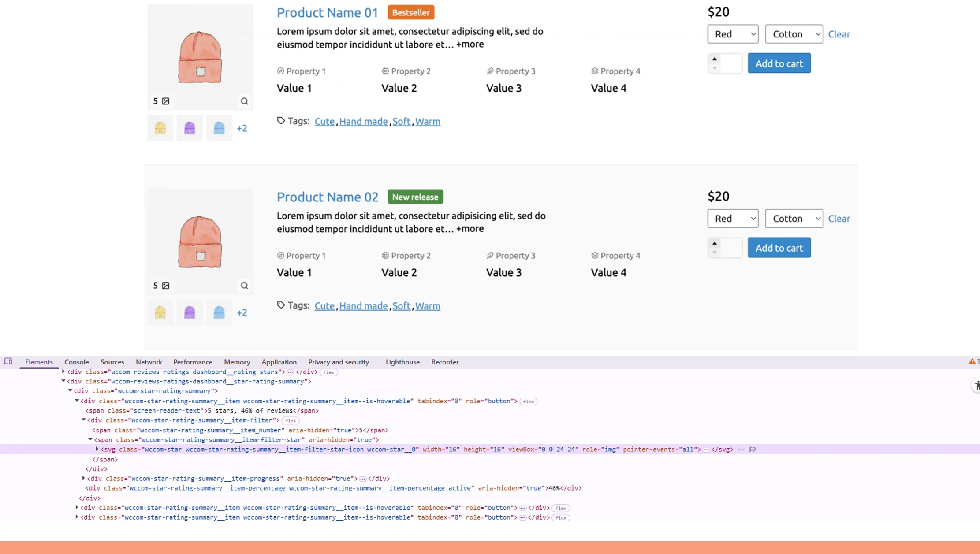Viewport: 980px width, 554px height.
Task: Click the tags icon next to Product 02 tags
Action: click(280, 305)
